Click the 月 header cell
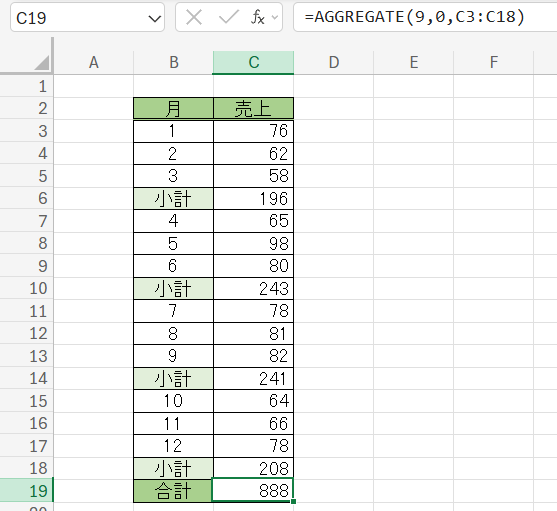The height and width of the screenshot is (511, 557). (x=173, y=108)
